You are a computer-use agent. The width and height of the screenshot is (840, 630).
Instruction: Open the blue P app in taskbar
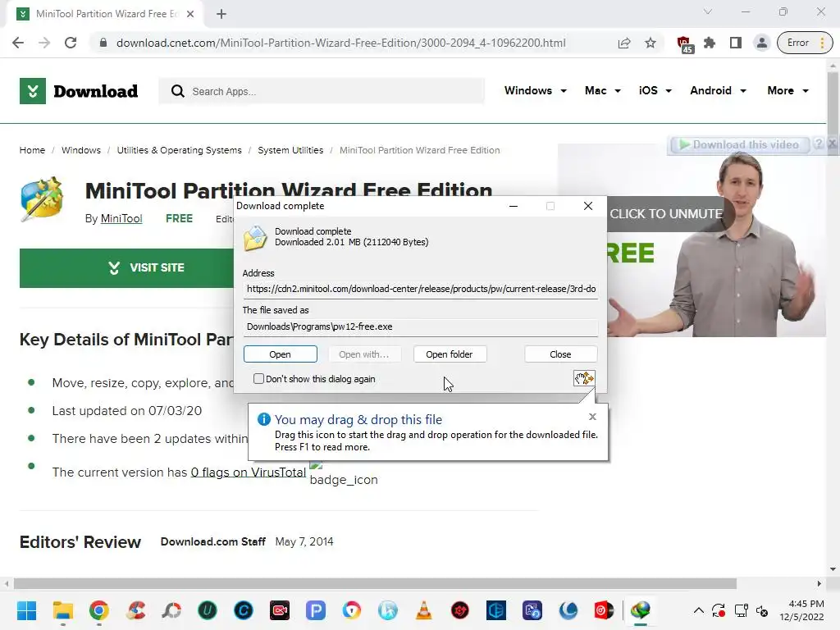pos(316,610)
